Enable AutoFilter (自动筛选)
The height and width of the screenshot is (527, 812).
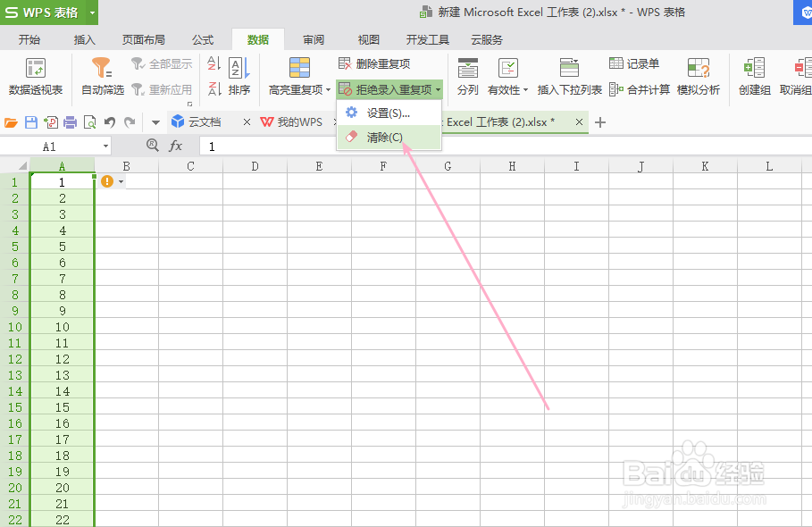pyautogui.click(x=103, y=76)
